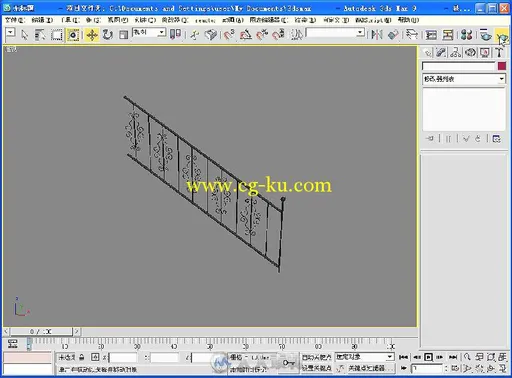Activate the Select and Rotate tool
The width and height of the screenshot is (512, 378).
pos(107,35)
